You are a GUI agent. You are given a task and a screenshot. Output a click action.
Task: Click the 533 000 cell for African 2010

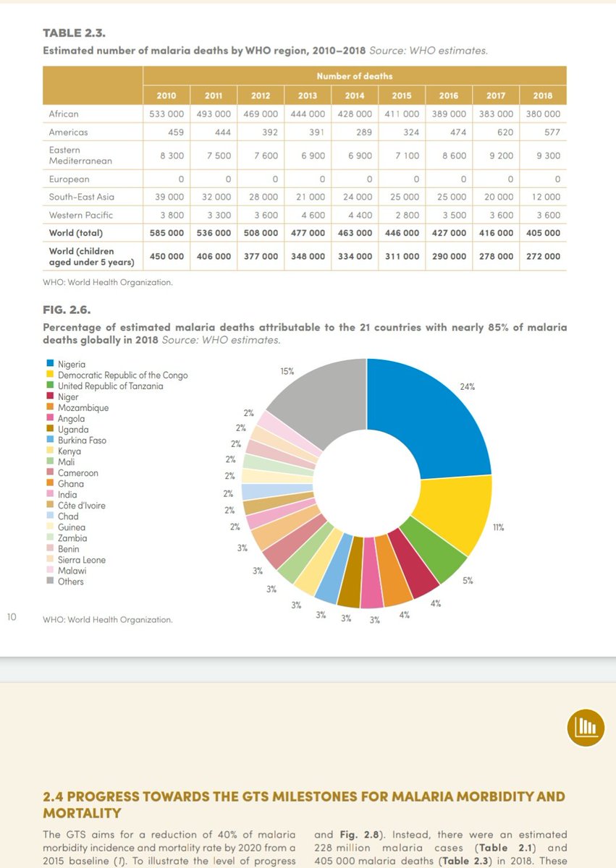coord(166,114)
